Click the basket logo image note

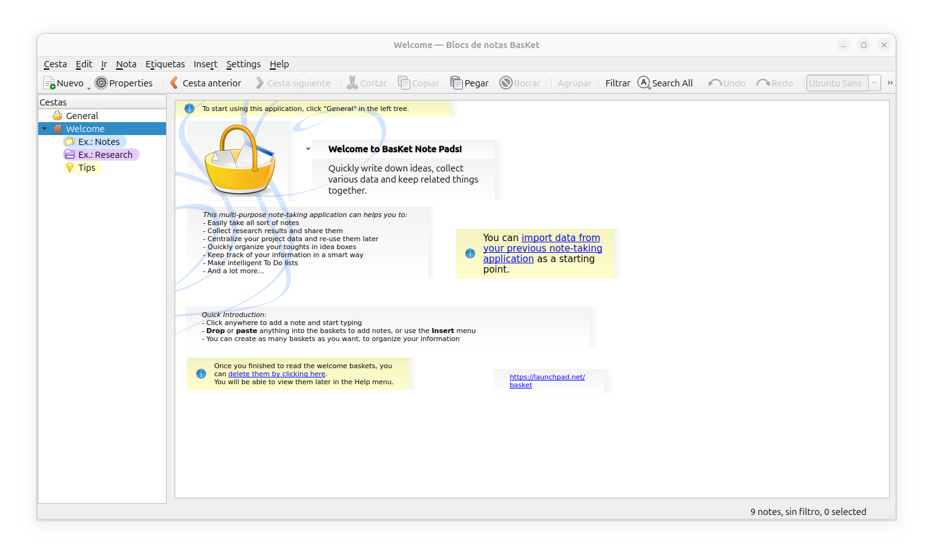239,160
